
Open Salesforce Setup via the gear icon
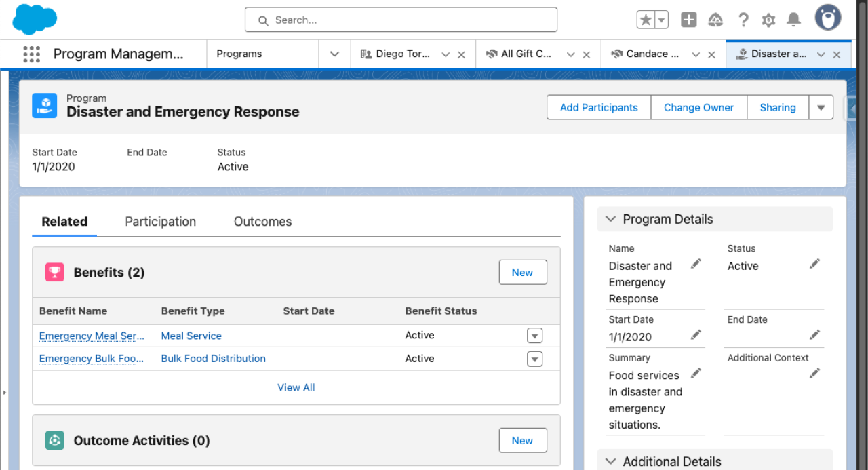pyautogui.click(x=768, y=20)
